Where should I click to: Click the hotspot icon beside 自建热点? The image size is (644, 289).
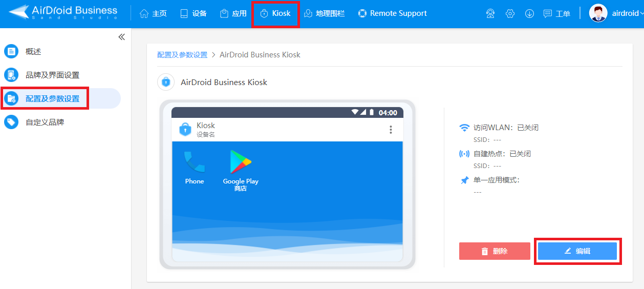tap(464, 154)
